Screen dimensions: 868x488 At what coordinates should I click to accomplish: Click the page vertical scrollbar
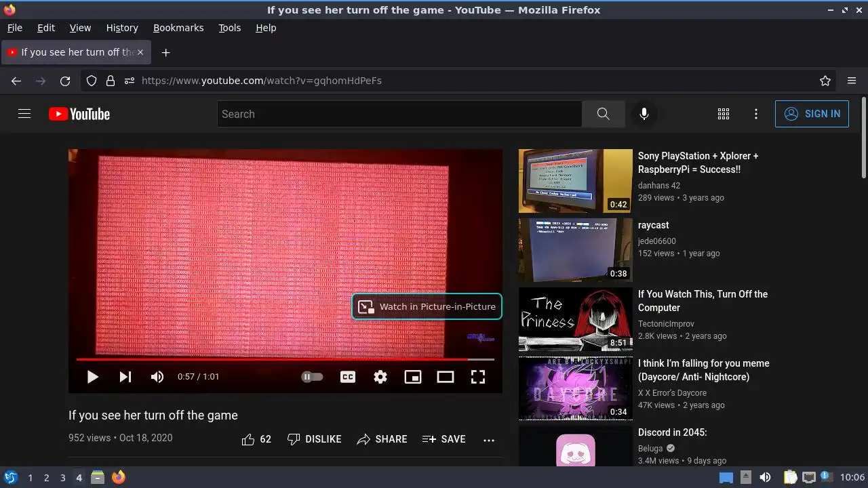pyautogui.click(x=863, y=139)
